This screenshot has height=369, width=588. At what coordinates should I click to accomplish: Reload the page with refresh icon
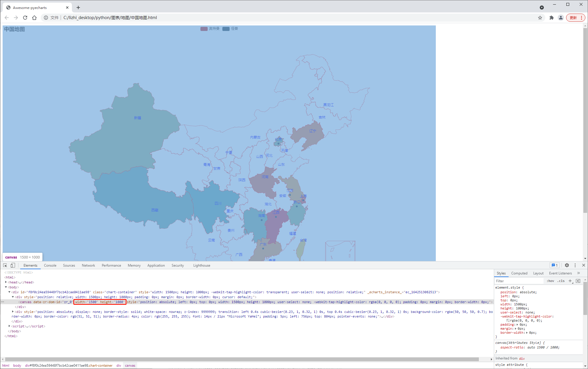tap(25, 18)
